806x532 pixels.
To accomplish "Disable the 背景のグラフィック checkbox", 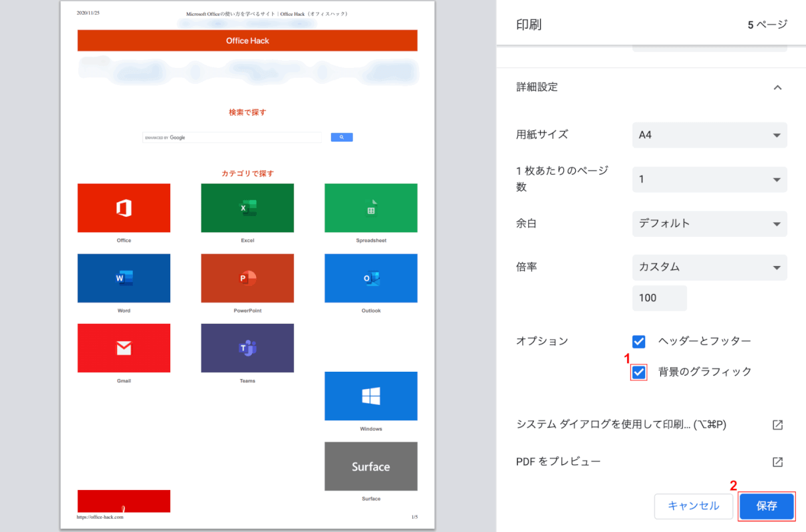I will click(x=638, y=372).
